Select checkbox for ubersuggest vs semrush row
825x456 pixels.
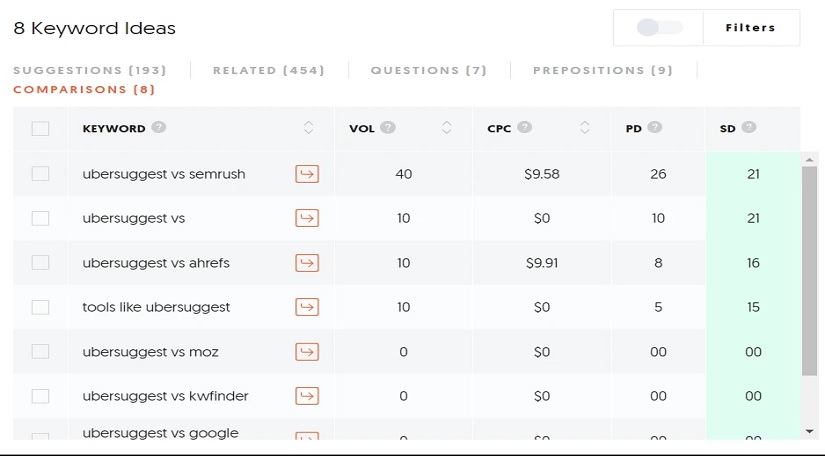pyautogui.click(x=41, y=174)
